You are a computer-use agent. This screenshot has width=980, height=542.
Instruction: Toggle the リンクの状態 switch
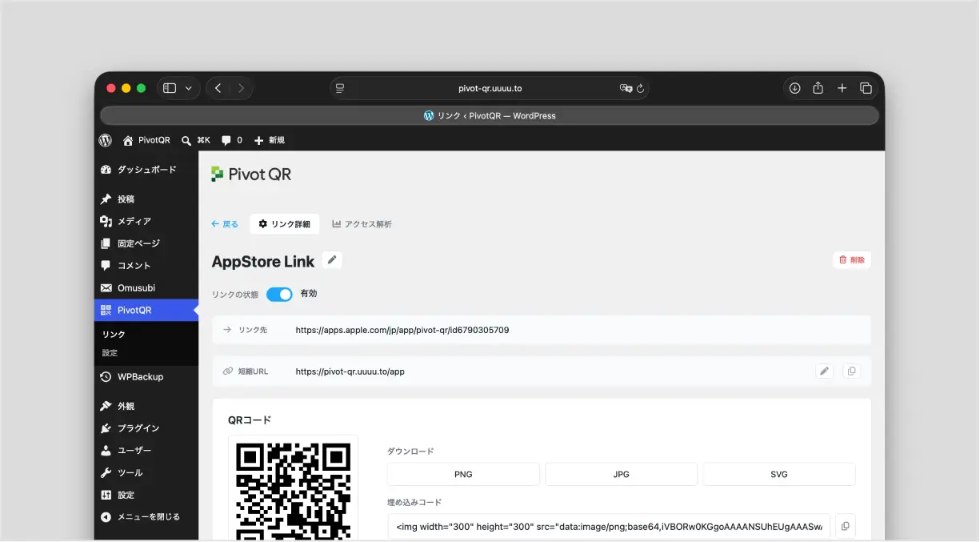[x=279, y=295]
